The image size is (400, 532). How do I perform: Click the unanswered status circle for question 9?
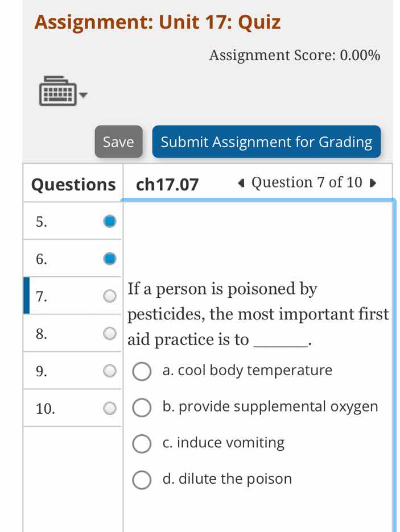(109, 371)
